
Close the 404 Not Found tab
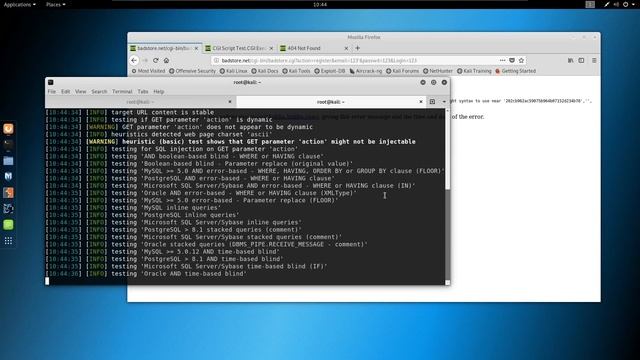point(346,48)
